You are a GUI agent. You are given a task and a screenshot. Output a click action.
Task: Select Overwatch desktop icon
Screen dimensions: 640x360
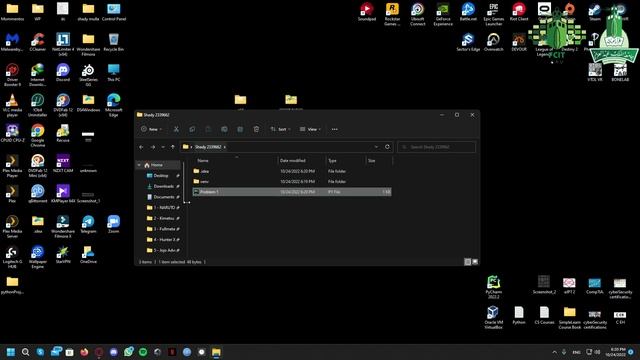(493, 42)
